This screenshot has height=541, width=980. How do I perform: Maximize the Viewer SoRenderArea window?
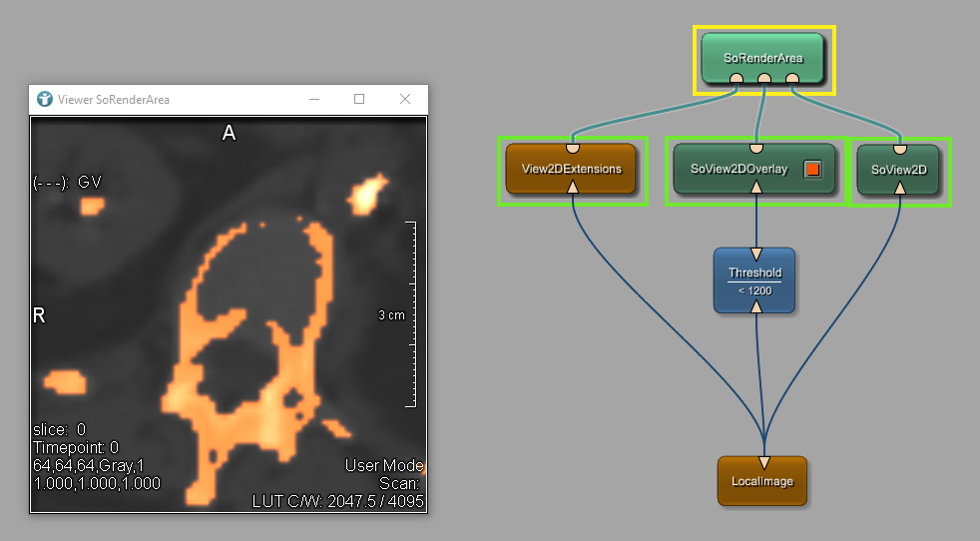click(359, 99)
